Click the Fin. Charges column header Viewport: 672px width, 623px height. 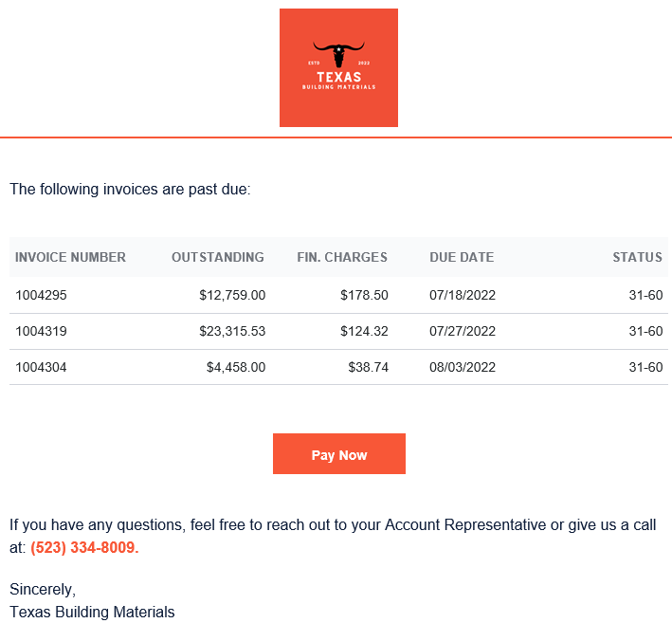(x=342, y=257)
